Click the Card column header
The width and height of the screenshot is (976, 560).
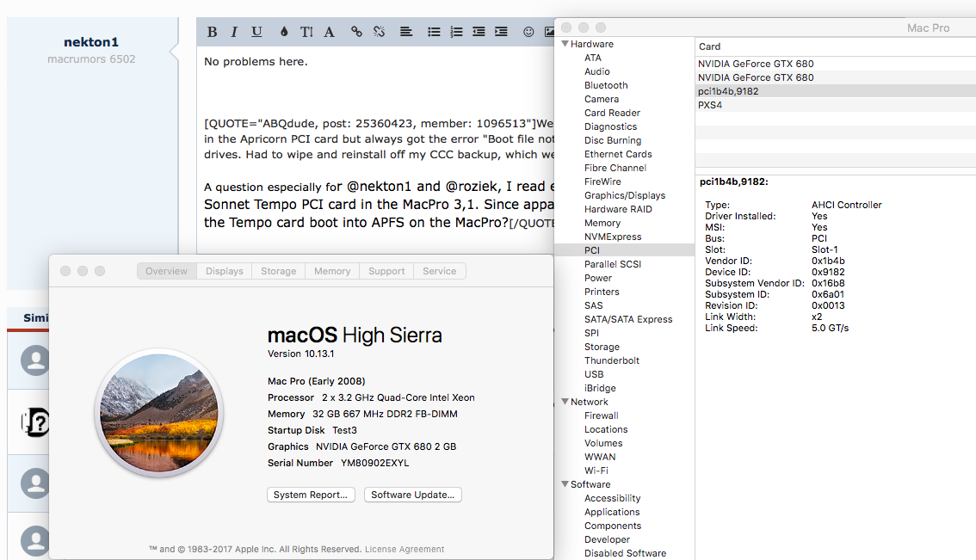pos(709,46)
